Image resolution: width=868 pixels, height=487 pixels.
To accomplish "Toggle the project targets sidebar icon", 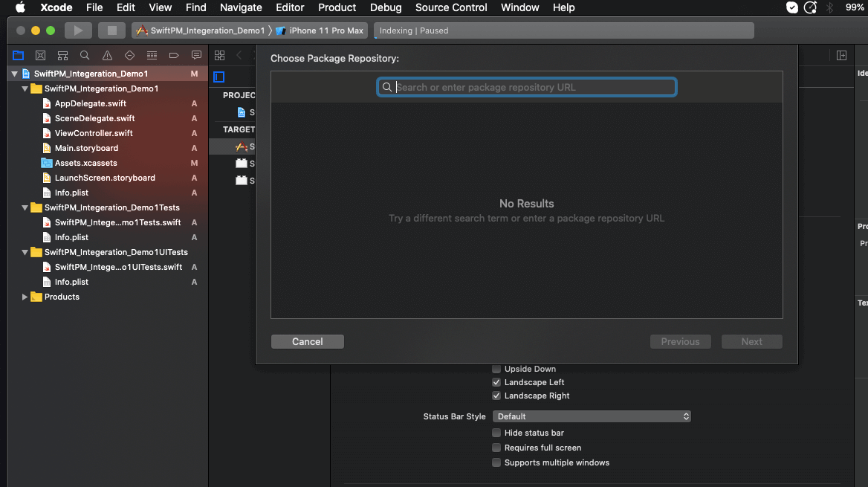I will (219, 77).
